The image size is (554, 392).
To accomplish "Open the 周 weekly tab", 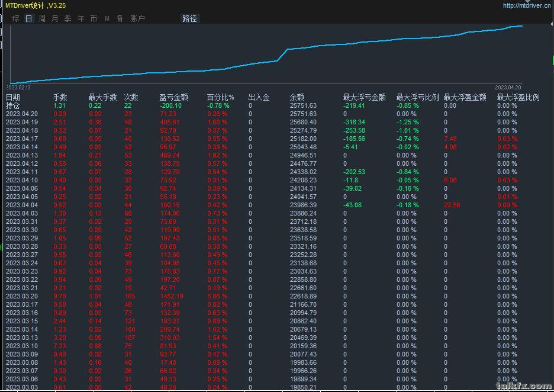I will 41,18.
